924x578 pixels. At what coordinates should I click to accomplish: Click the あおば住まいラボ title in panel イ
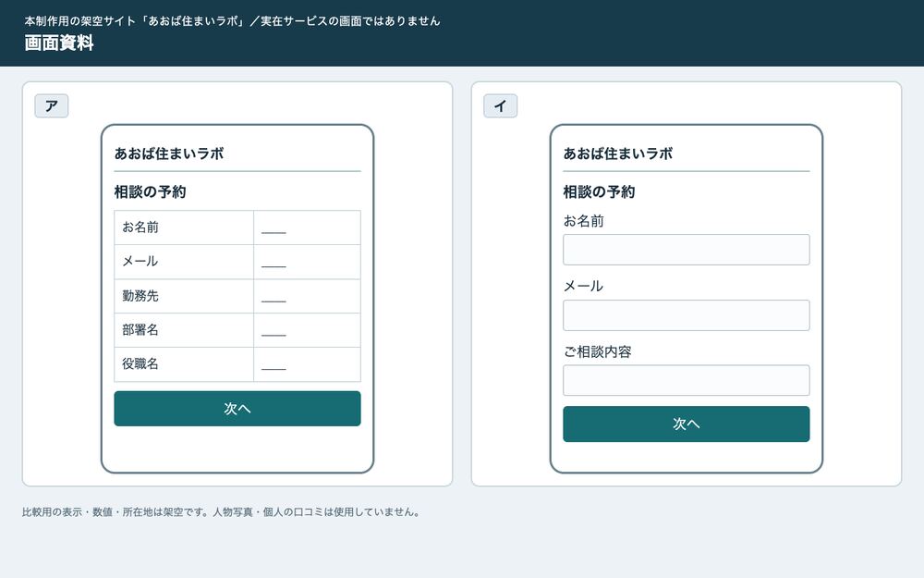(618, 154)
